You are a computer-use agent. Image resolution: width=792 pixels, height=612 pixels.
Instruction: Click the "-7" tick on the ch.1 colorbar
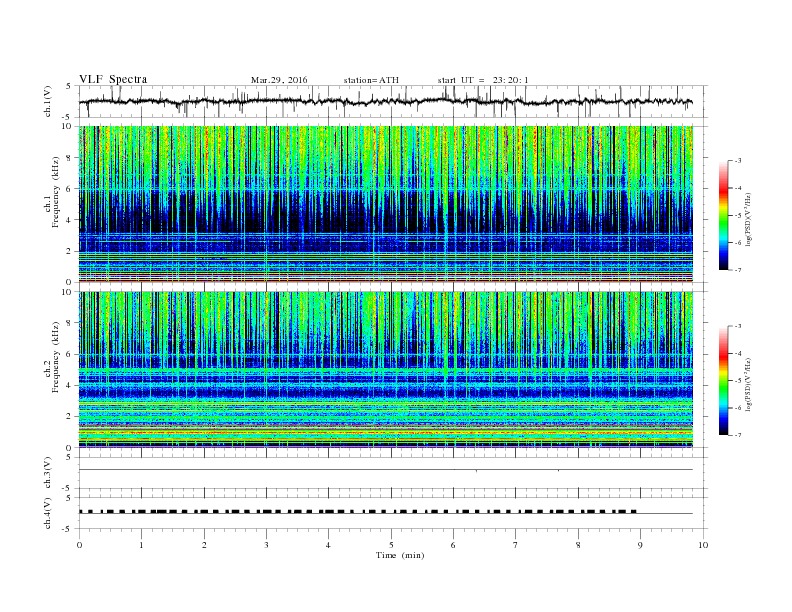point(738,270)
